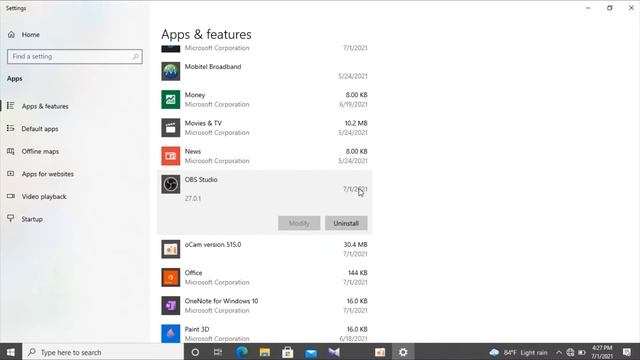
Task: Click the clock showing 4:27 PM
Action: (602, 352)
